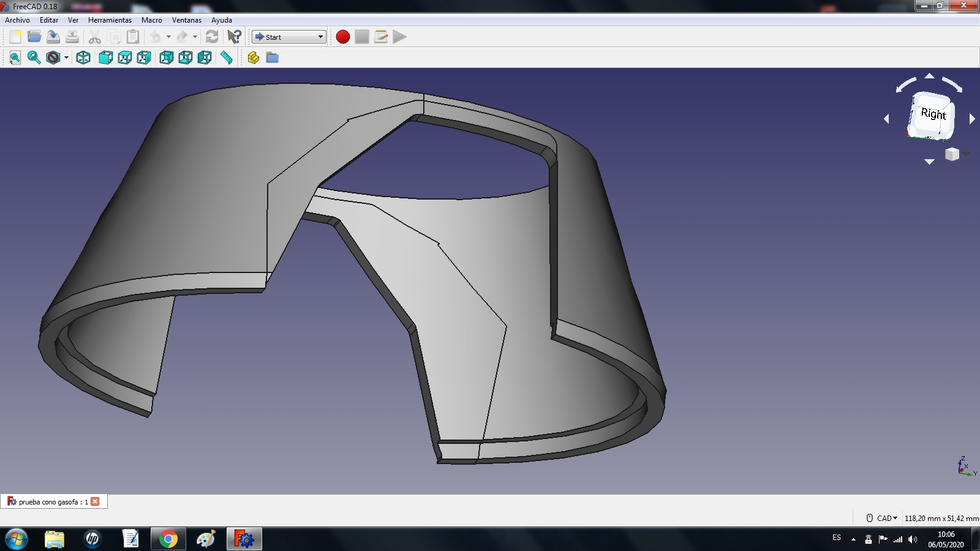
Task: Click the Fit Selection zoom icon
Action: point(34,58)
